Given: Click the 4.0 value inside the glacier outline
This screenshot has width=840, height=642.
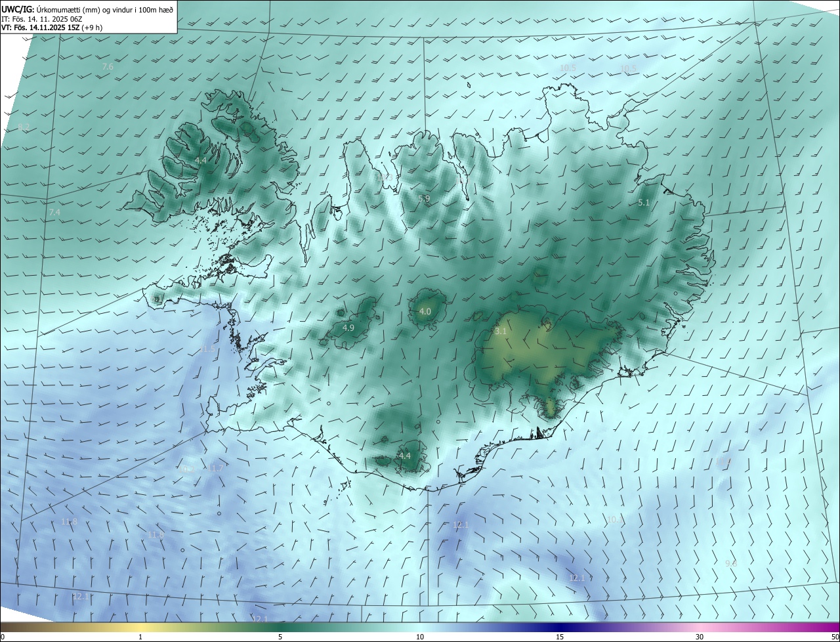Looking at the screenshot, I should click(425, 311).
